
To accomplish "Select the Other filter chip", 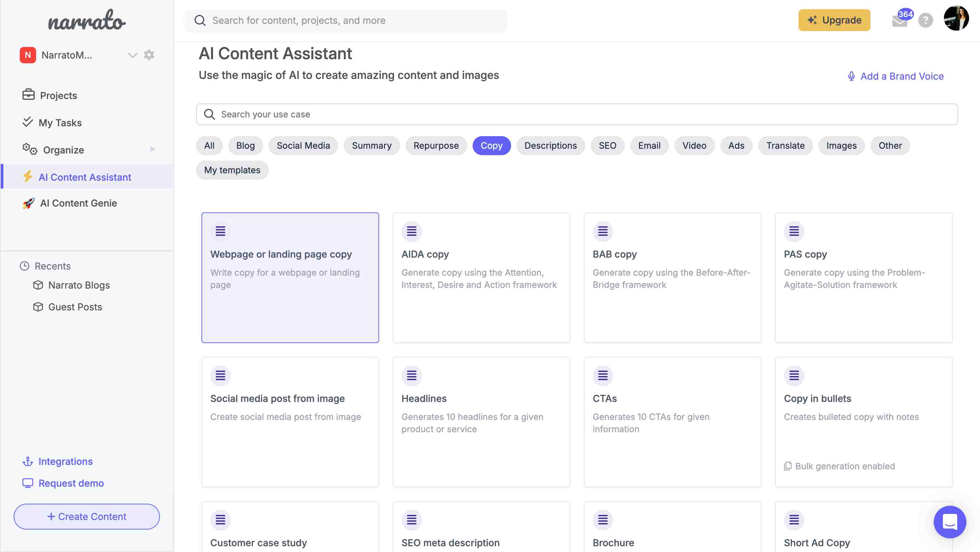I will coord(890,146).
